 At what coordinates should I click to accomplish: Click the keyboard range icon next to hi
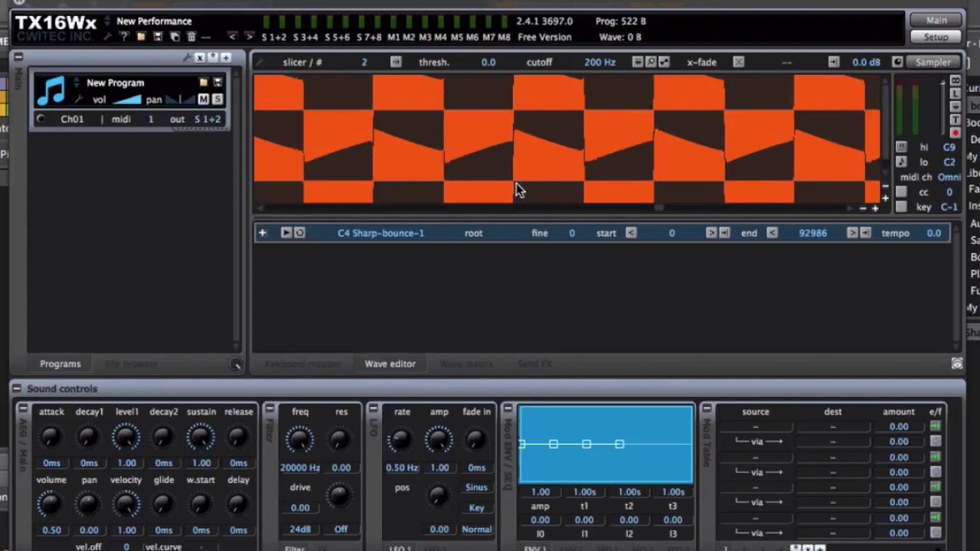(x=901, y=147)
